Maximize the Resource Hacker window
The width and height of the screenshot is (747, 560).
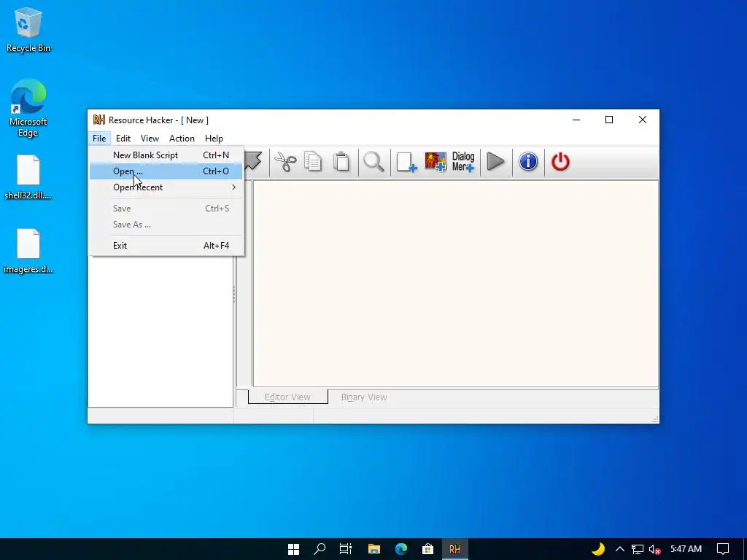(x=609, y=120)
